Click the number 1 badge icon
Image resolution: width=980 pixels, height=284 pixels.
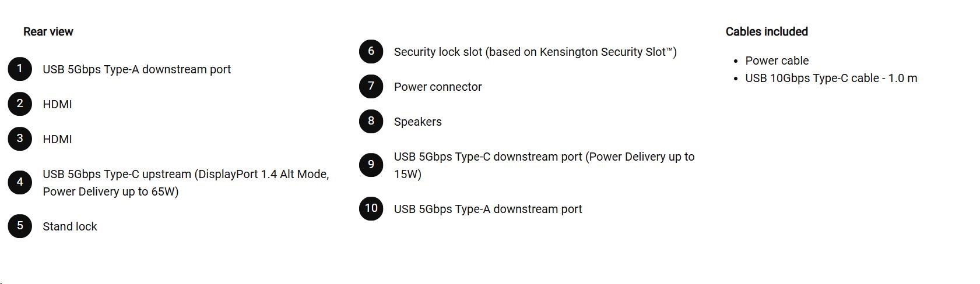pos(20,69)
